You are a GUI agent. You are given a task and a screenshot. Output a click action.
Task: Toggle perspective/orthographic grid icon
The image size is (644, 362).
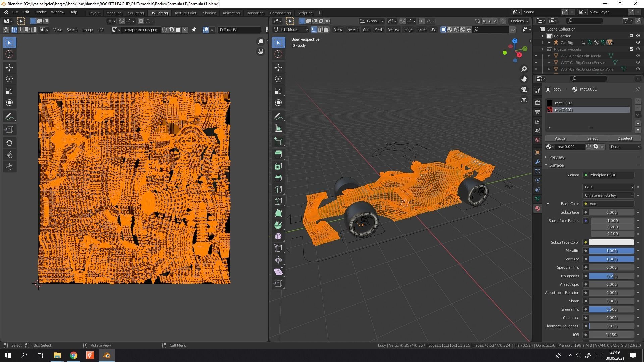click(x=524, y=100)
